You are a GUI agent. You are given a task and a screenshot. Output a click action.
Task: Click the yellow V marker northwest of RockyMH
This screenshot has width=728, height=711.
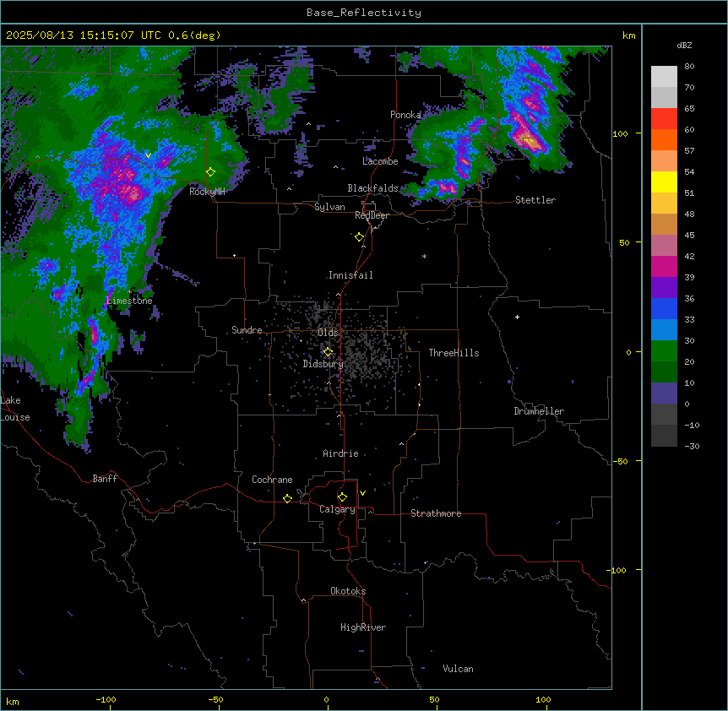coord(148,155)
